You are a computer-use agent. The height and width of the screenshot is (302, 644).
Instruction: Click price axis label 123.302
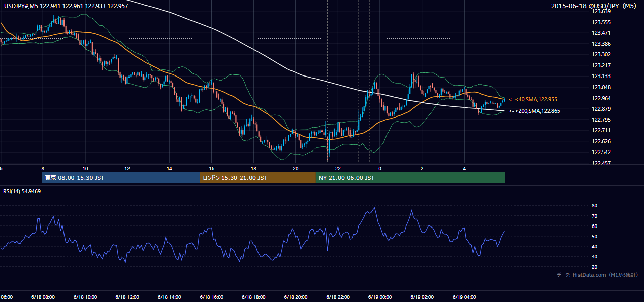602,54
